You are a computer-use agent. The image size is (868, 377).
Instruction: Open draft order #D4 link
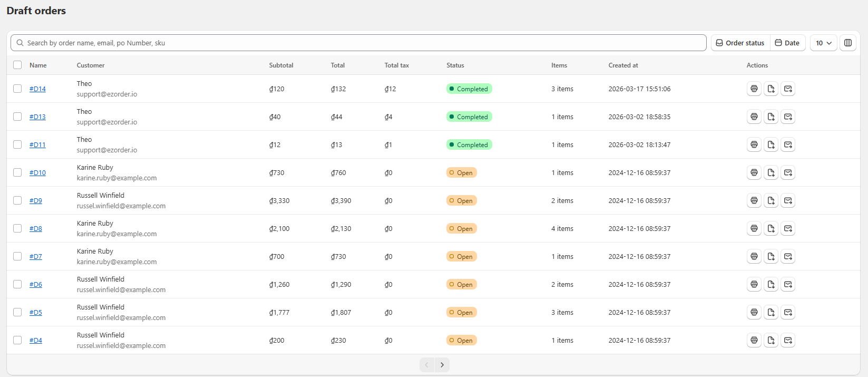(x=36, y=340)
